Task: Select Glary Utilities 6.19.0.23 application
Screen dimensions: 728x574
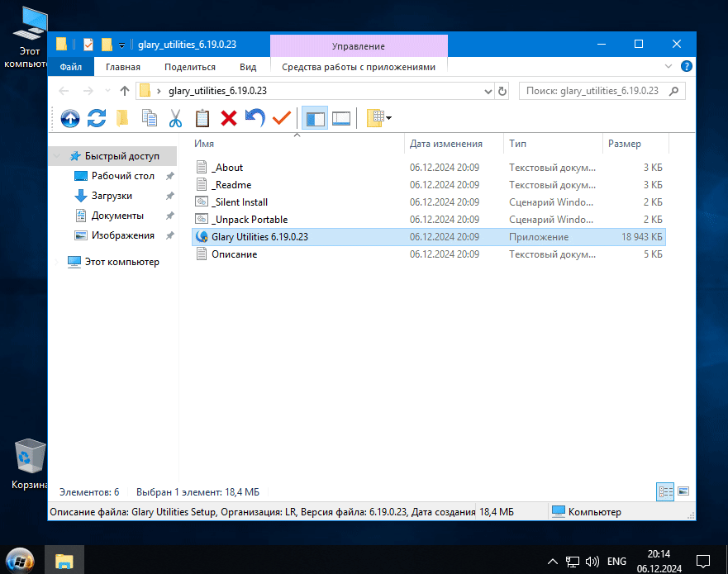Action: click(x=429, y=237)
